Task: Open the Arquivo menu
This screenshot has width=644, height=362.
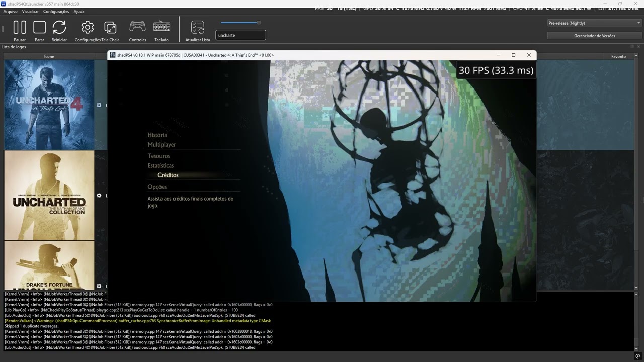Action: (10, 11)
